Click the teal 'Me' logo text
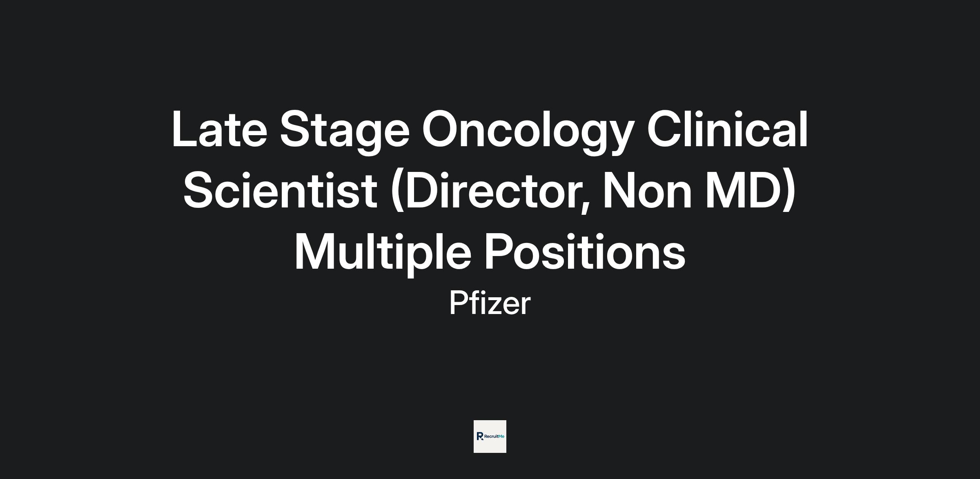This screenshot has width=980, height=479. [x=501, y=437]
